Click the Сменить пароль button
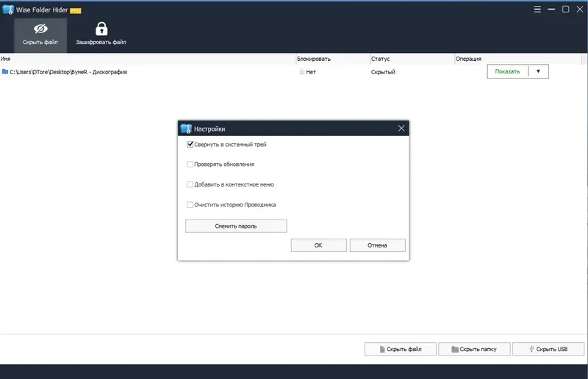Screen dimensions: 588x379 click(x=236, y=226)
